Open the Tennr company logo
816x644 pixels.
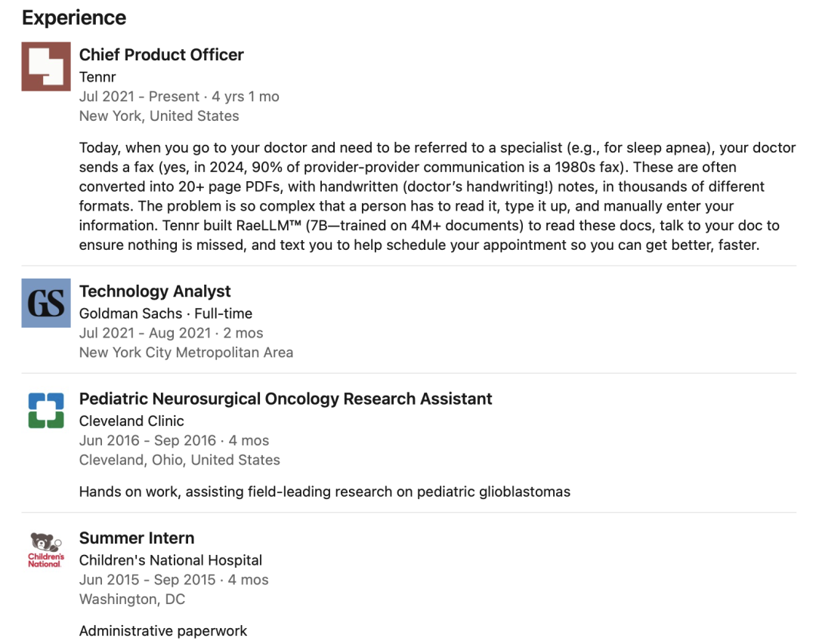46,66
